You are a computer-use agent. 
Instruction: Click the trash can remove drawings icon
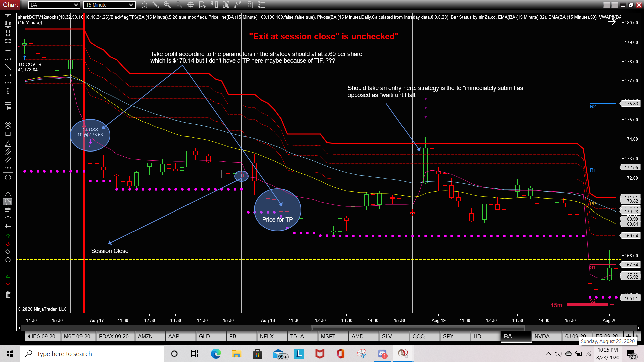[8, 295]
